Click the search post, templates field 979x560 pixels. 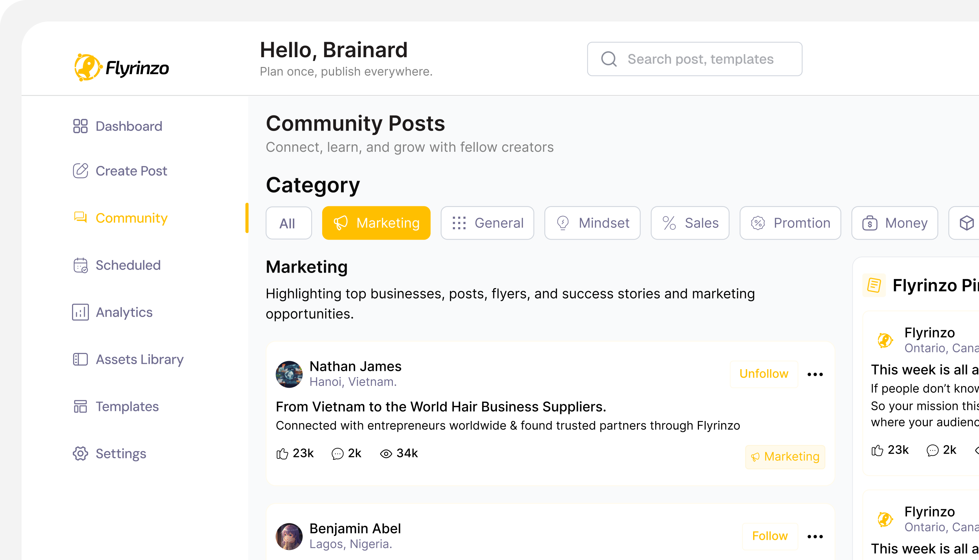695,59
